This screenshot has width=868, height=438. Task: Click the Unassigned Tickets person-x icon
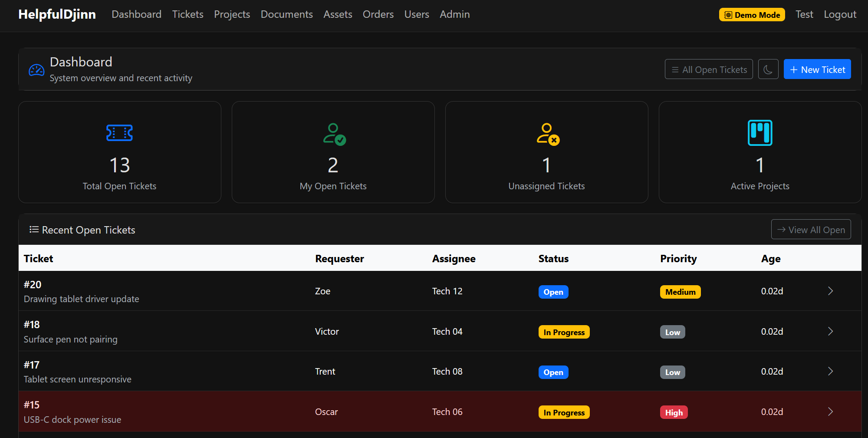(548, 134)
